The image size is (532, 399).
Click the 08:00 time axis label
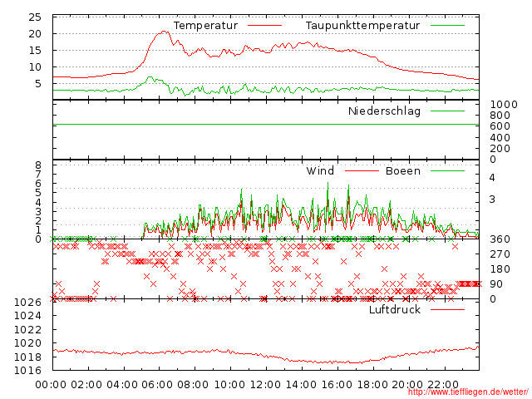pyautogui.click(x=194, y=384)
